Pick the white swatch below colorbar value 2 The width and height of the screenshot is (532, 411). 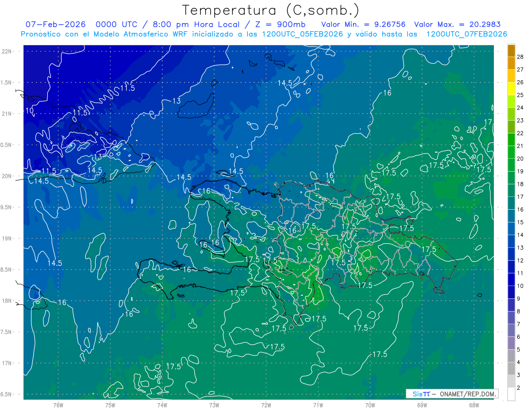coord(511,394)
